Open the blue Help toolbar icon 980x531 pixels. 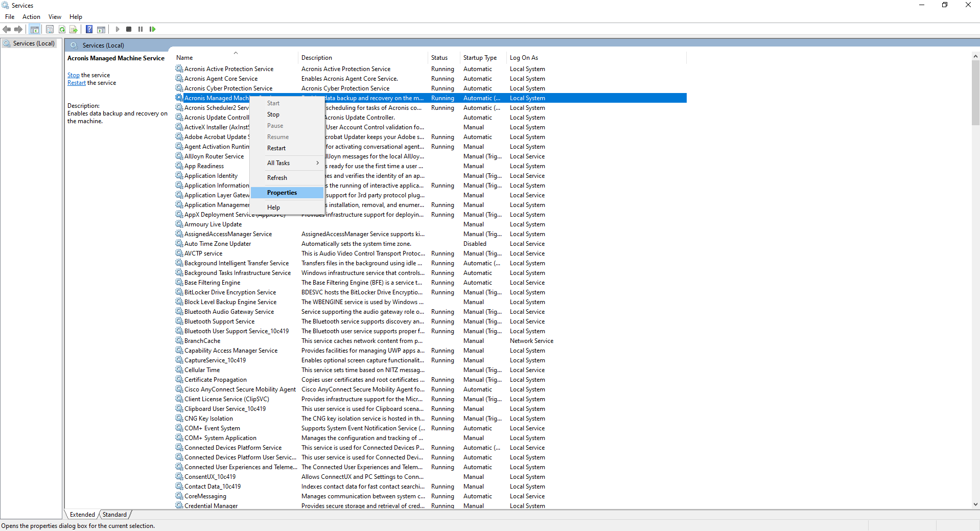[x=89, y=29]
